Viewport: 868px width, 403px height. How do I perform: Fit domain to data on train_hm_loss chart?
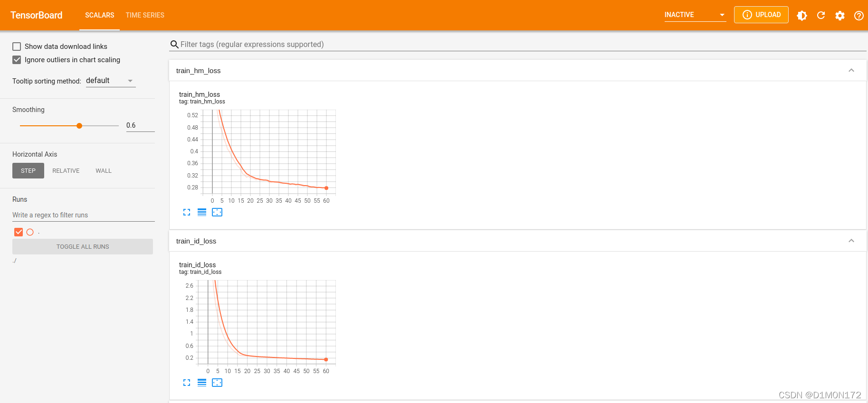point(217,212)
